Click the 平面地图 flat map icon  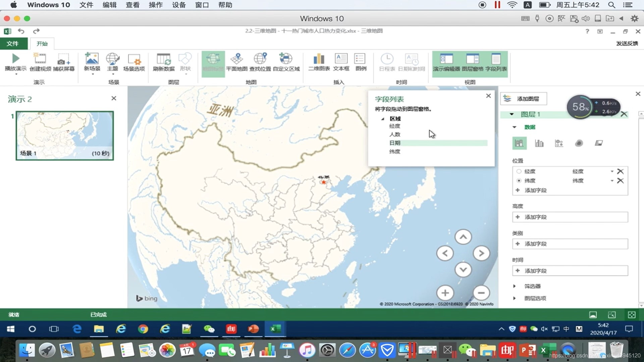coord(236,59)
